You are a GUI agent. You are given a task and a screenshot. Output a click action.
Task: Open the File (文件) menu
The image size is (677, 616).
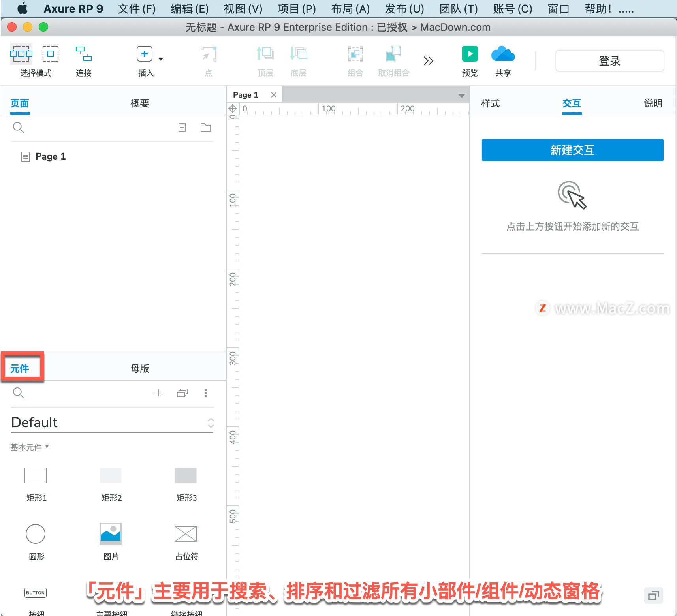point(137,9)
